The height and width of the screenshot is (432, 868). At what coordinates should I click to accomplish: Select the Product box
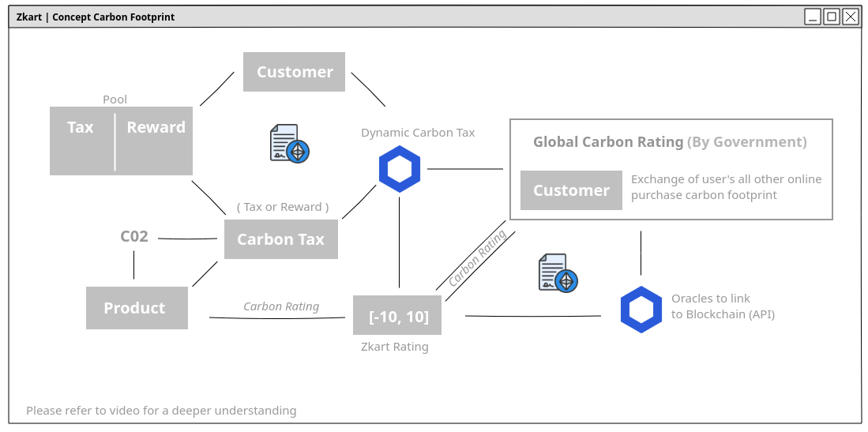[x=137, y=308]
